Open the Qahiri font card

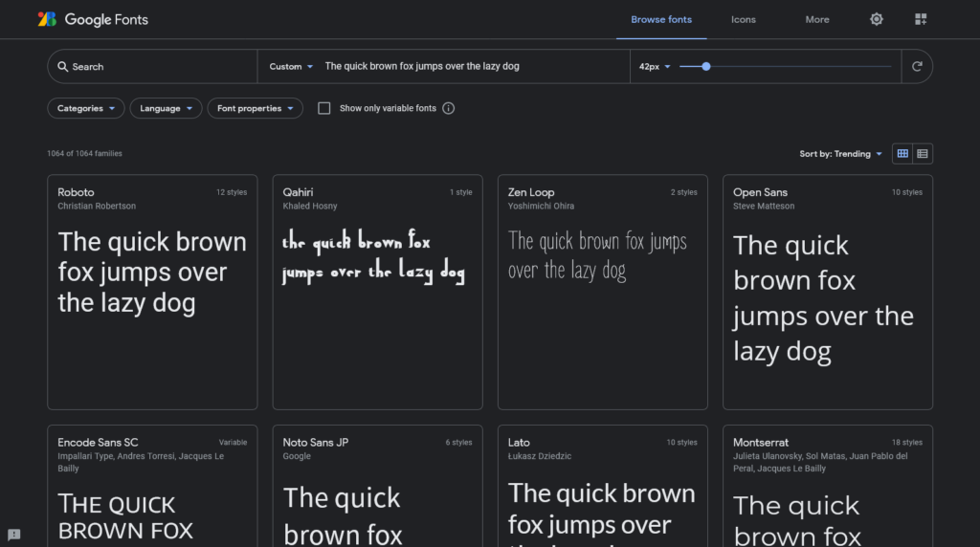pyautogui.click(x=377, y=293)
